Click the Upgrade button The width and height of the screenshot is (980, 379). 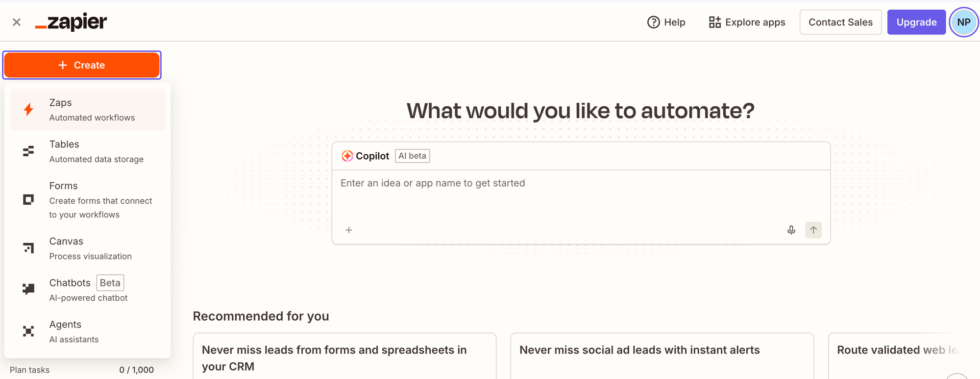(916, 22)
